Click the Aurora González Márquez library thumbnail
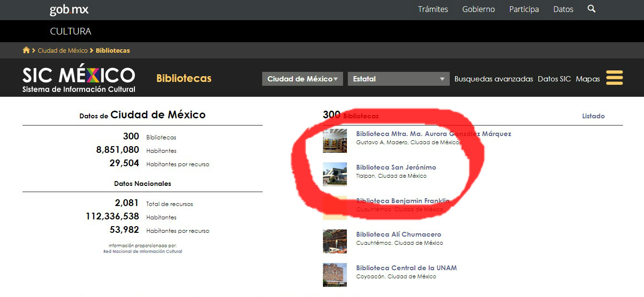 point(335,141)
